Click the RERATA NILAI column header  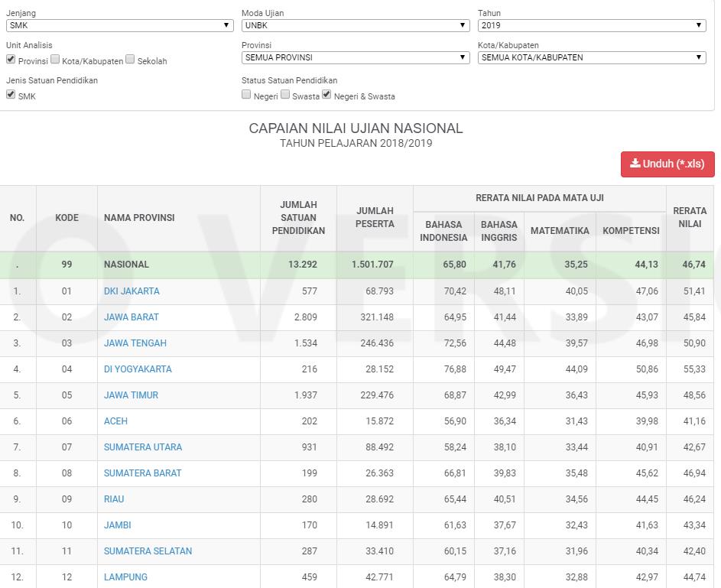(x=690, y=218)
